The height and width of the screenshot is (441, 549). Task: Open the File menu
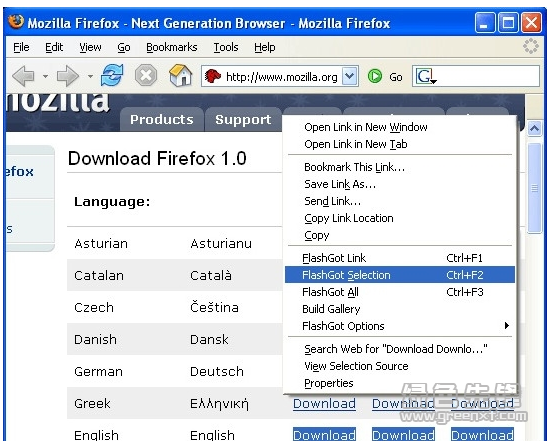coord(21,47)
